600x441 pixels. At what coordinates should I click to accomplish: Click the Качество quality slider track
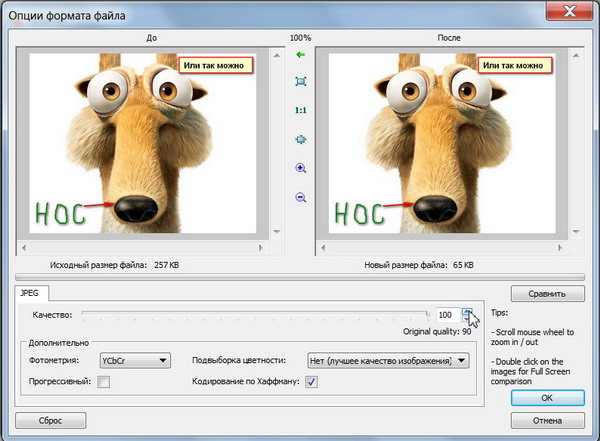click(x=256, y=314)
